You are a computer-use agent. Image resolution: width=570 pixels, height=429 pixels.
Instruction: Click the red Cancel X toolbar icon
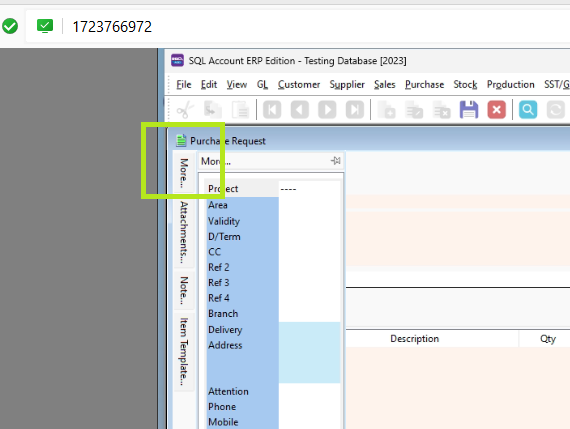[x=497, y=109]
